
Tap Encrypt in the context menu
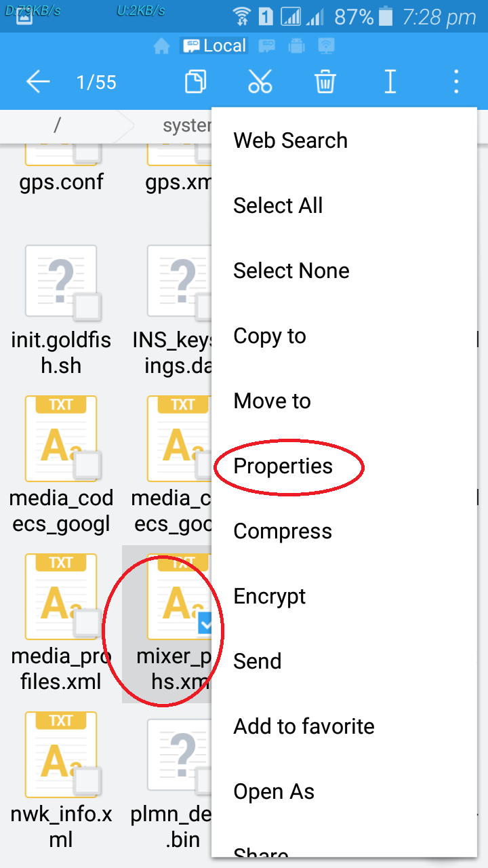click(x=270, y=597)
